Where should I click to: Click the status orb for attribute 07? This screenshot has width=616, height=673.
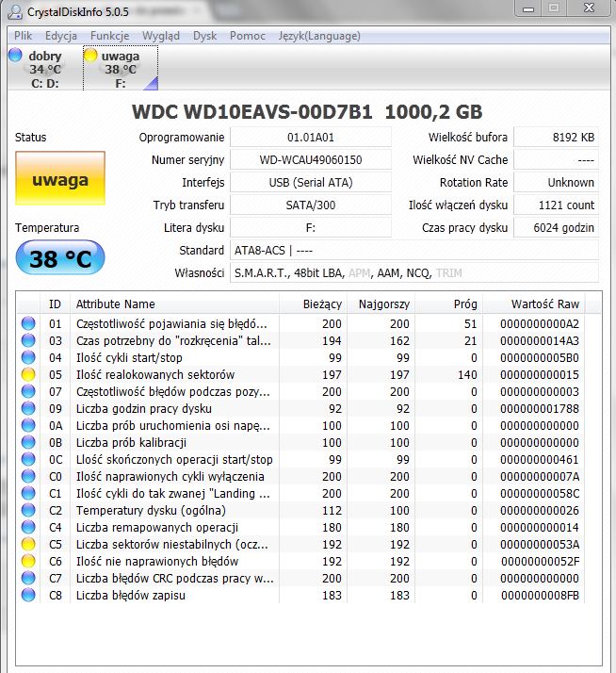28,391
